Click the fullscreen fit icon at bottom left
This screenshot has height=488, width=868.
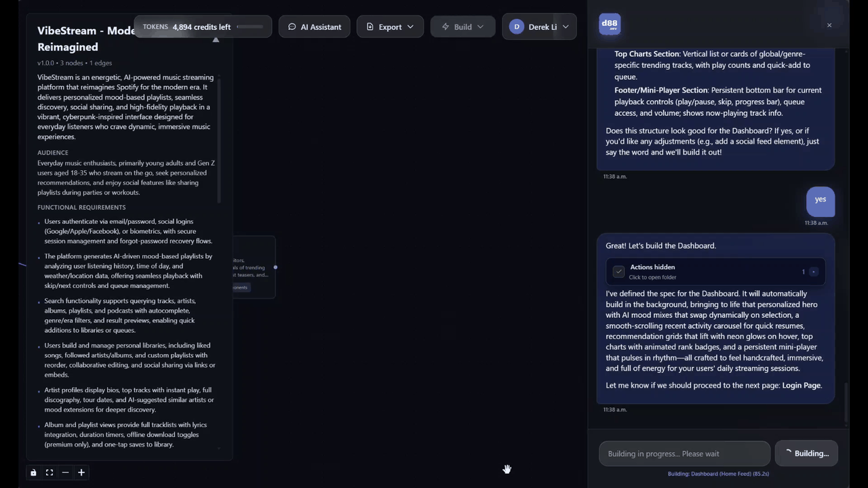pyautogui.click(x=49, y=472)
